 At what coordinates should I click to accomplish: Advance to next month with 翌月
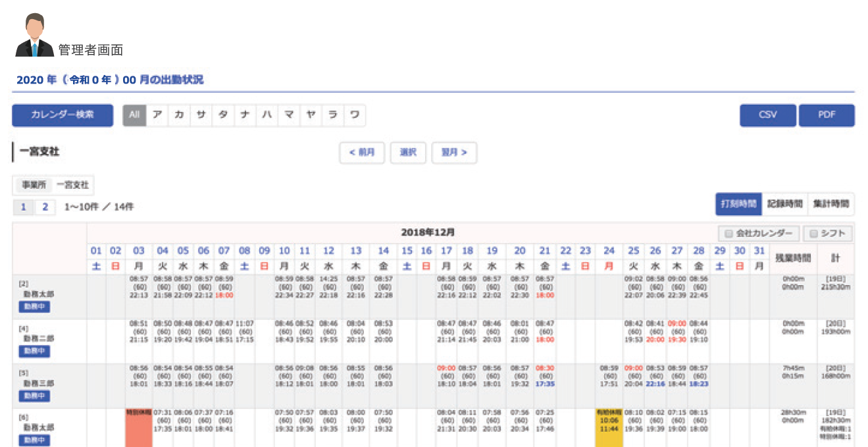454,152
